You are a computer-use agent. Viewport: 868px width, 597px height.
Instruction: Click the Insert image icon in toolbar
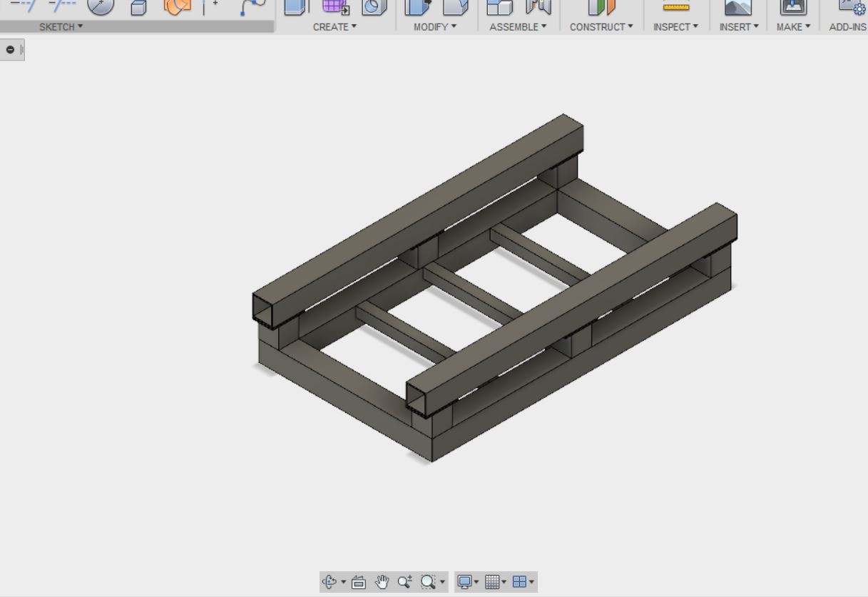737,7
